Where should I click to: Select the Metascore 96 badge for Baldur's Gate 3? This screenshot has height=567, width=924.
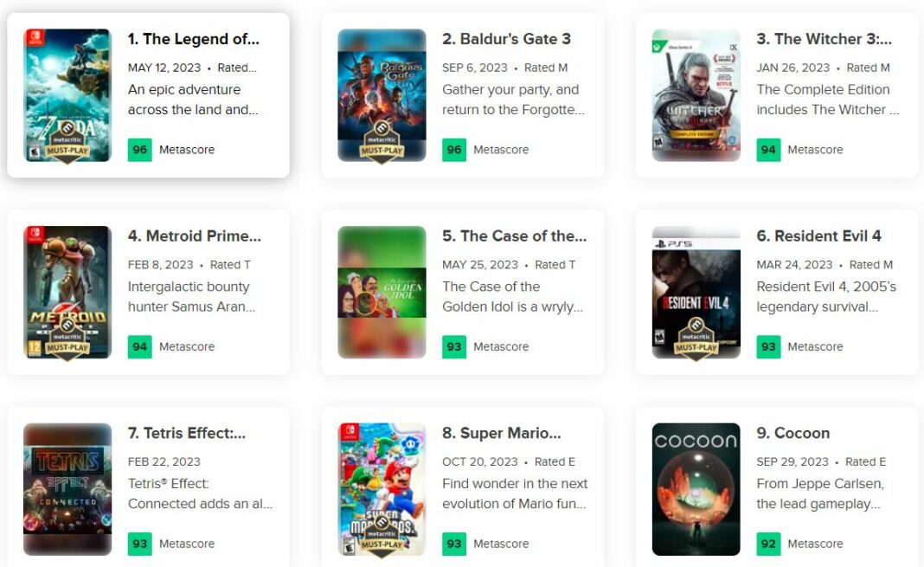point(453,149)
